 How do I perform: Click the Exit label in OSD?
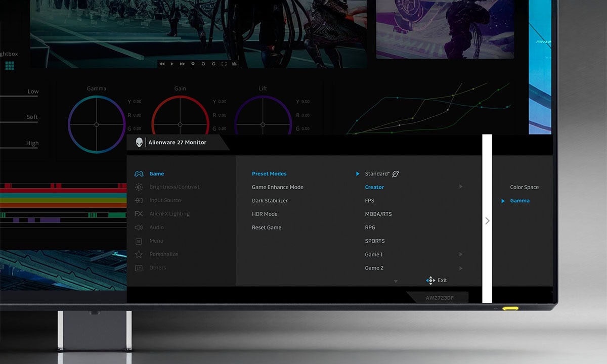tap(443, 280)
